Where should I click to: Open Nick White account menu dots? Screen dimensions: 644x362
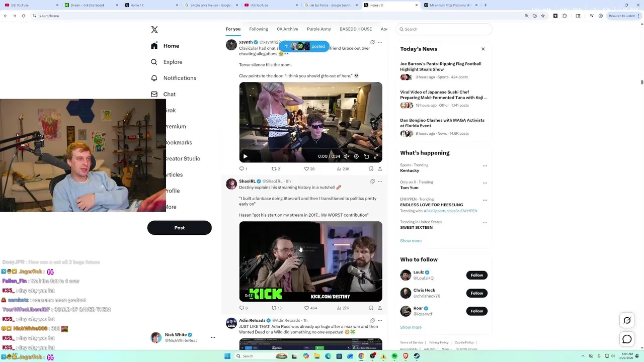[x=213, y=337]
